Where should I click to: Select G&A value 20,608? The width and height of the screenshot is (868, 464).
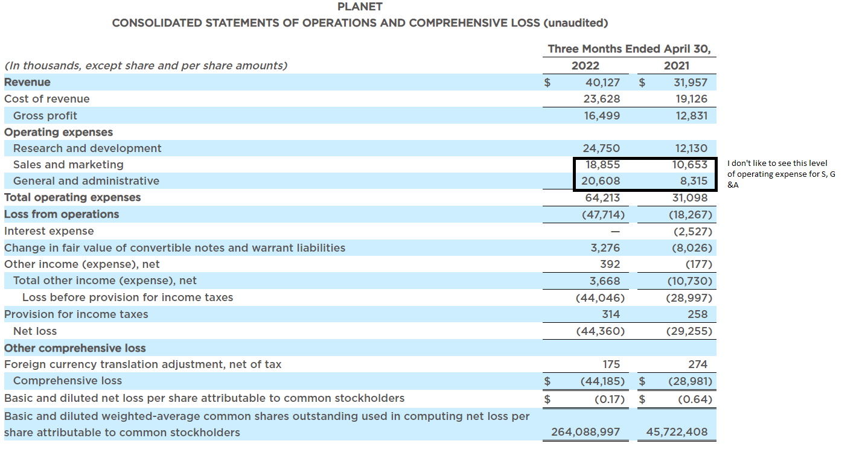[x=602, y=181]
